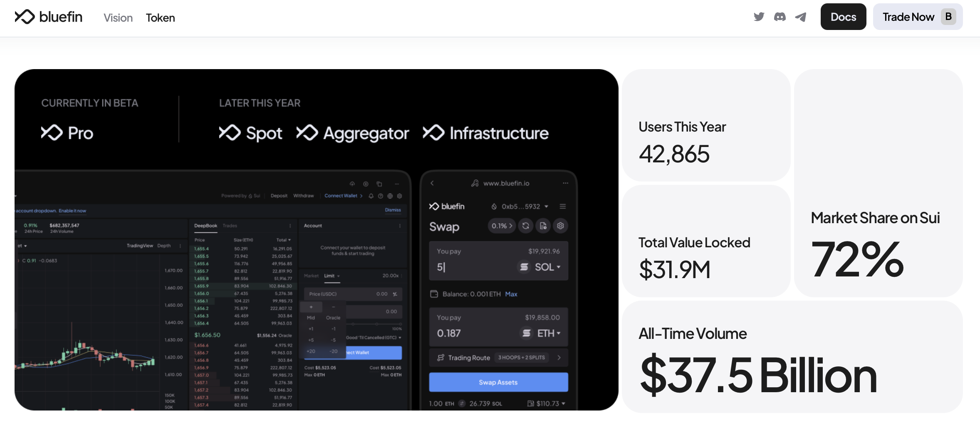This screenshot has height=428, width=980.
Task: Click the upload icon above Connect Wallet
Action: 352,184
